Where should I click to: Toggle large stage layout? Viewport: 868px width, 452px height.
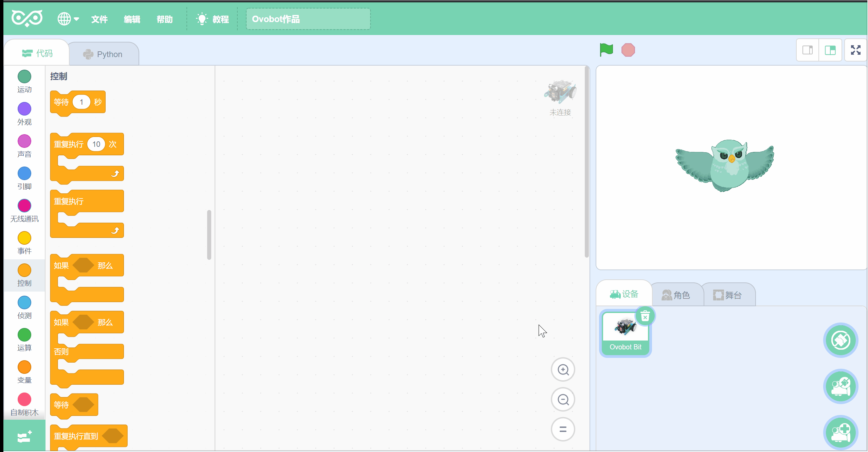[830, 50]
